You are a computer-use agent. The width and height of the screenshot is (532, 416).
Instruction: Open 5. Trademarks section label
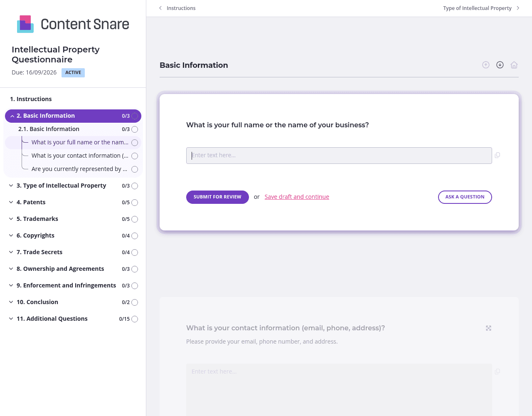(x=37, y=219)
